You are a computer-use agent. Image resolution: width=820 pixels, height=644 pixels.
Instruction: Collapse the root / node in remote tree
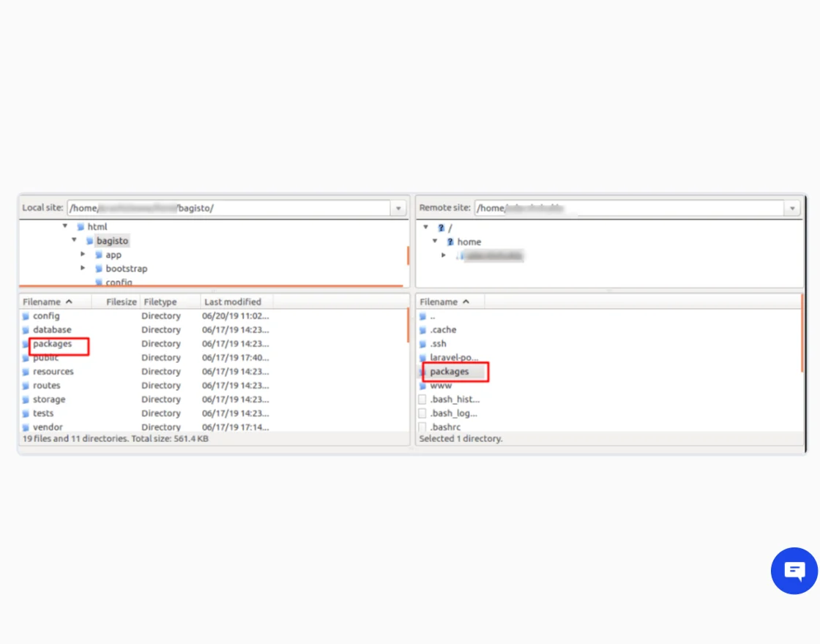point(425,228)
